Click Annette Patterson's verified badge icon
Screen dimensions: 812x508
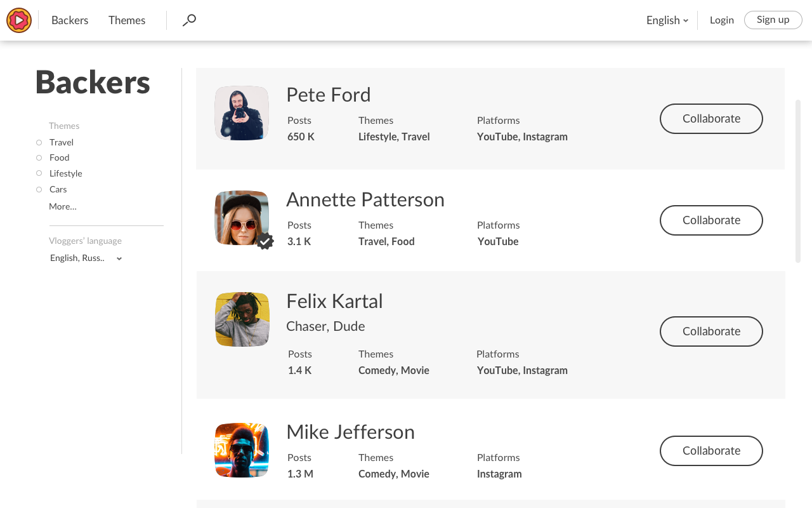pos(265,241)
